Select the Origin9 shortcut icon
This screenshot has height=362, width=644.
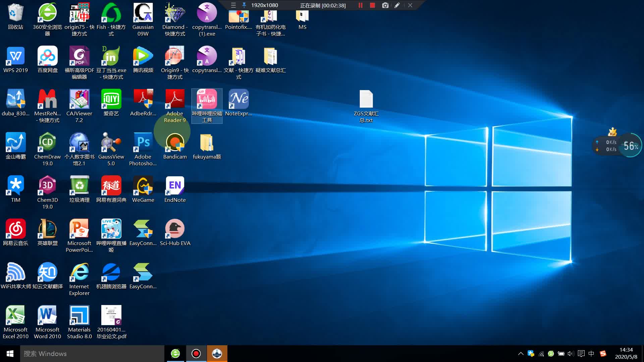(x=175, y=56)
